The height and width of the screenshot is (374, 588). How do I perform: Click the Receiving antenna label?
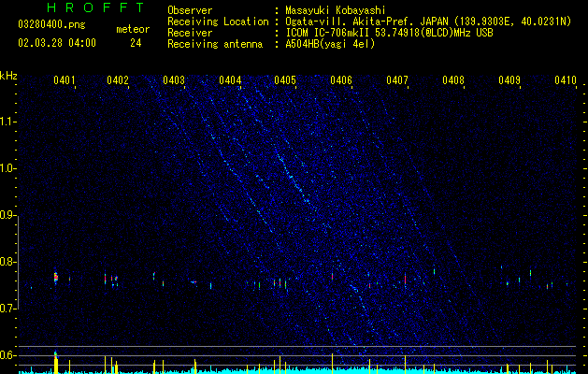tap(215, 44)
